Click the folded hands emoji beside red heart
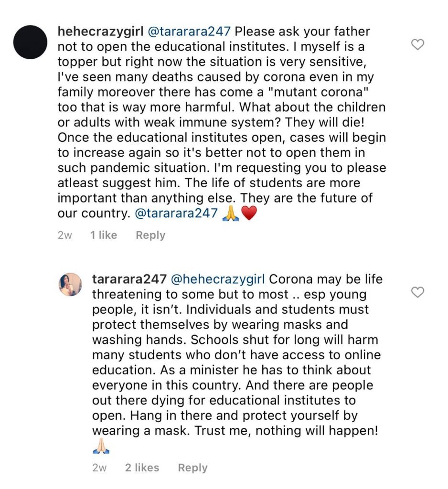This screenshot has width=448, height=489. coord(231,213)
